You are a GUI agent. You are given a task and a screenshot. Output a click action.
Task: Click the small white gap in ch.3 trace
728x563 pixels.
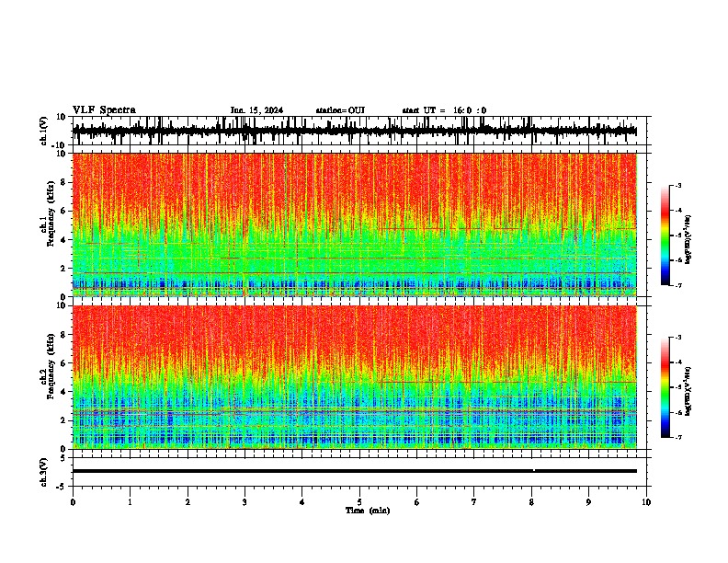534,471
